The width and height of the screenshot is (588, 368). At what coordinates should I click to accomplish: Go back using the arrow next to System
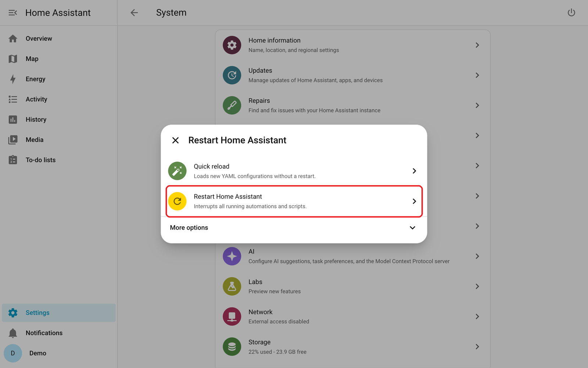[134, 13]
